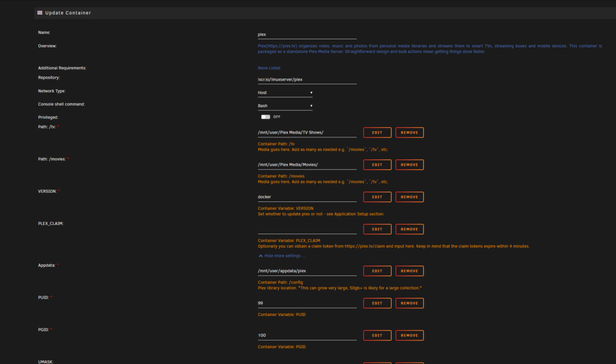This screenshot has width=616, height=364.
Task: Edit the PLEX_CLAIM variable
Action: tap(377, 229)
